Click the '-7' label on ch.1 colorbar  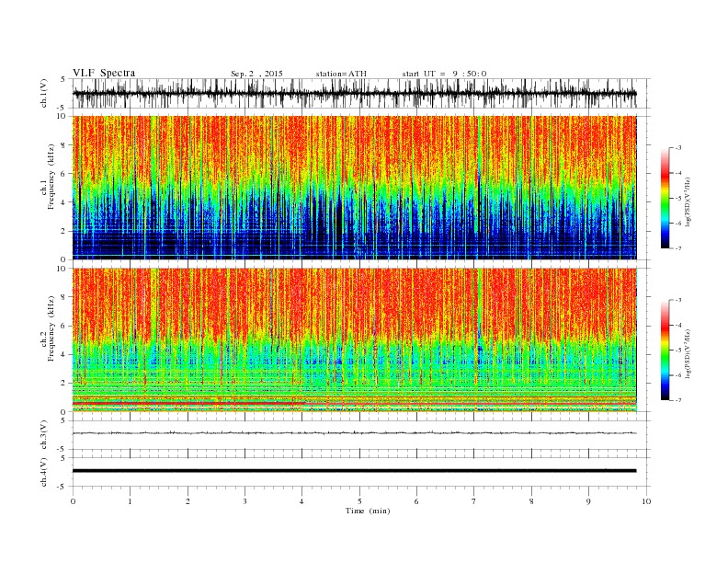677,248
